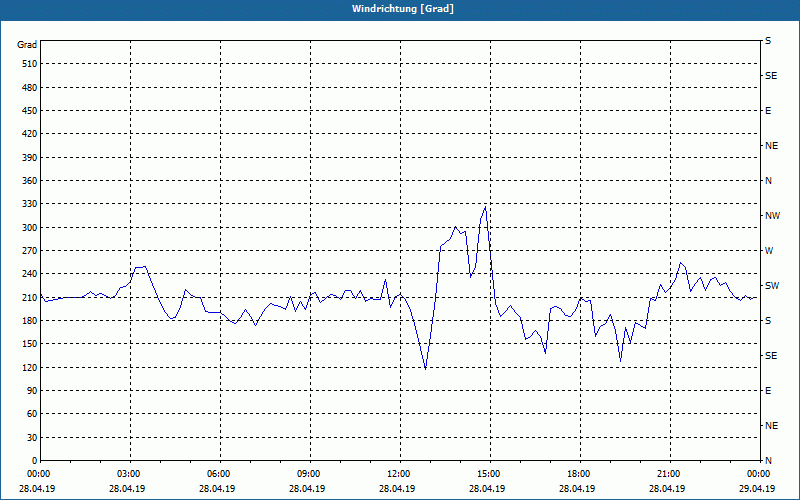Select the 30 y-axis value

point(32,438)
